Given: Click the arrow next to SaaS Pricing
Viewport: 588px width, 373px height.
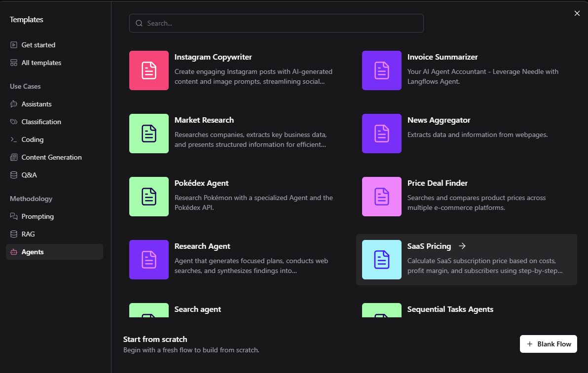Looking at the screenshot, I should (x=462, y=246).
